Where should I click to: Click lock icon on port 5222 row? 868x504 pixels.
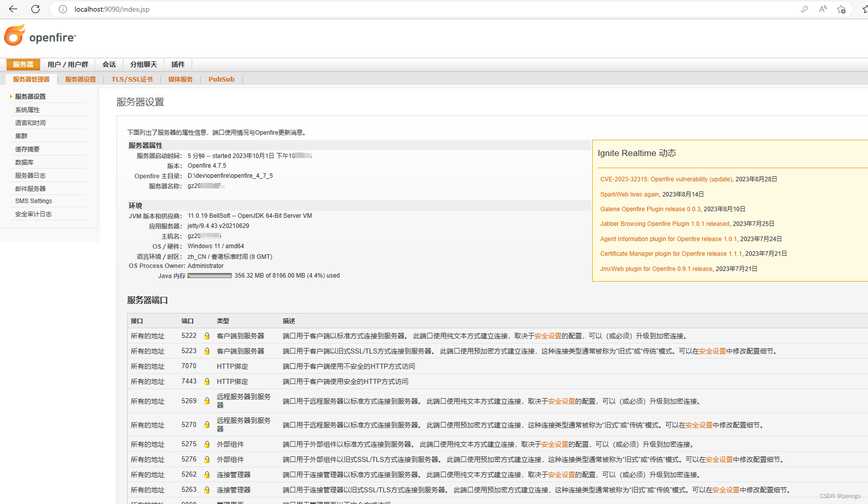click(207, 336)
